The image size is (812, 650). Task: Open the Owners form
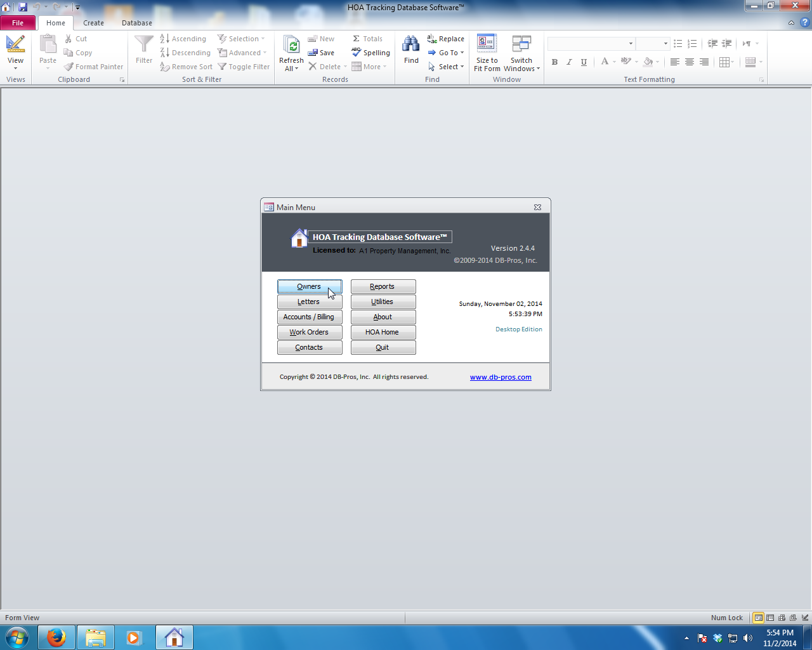(310, 286)
